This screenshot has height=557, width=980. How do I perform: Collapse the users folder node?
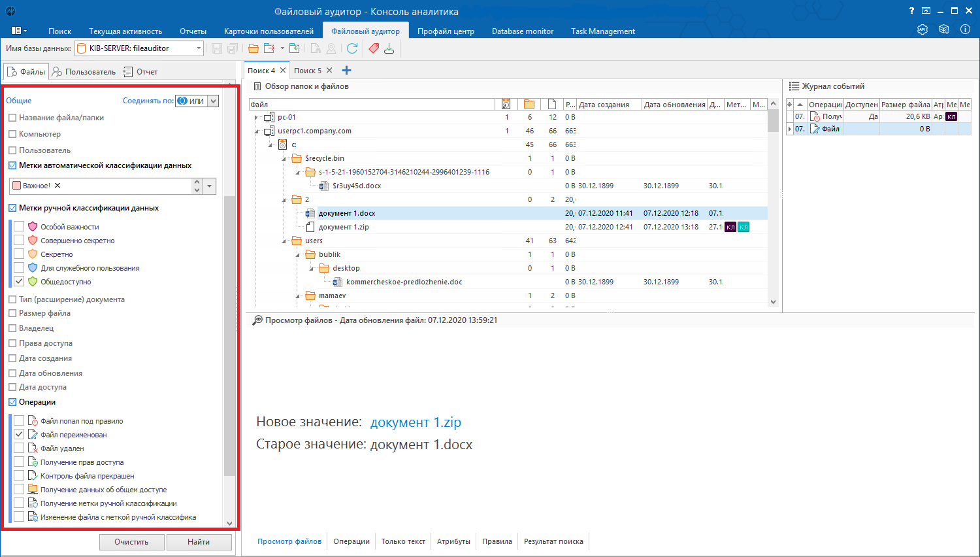284,241
